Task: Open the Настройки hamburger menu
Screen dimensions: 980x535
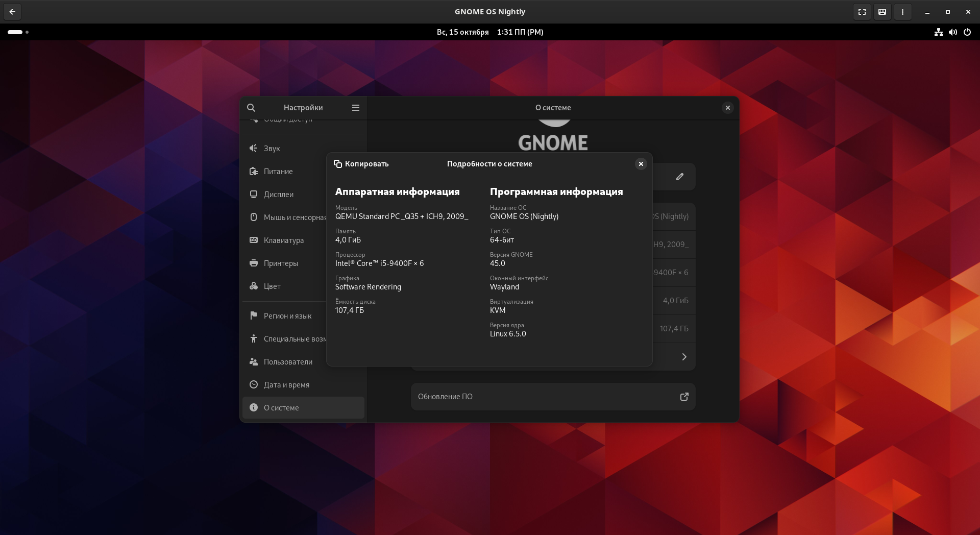Action: point(356,108)
